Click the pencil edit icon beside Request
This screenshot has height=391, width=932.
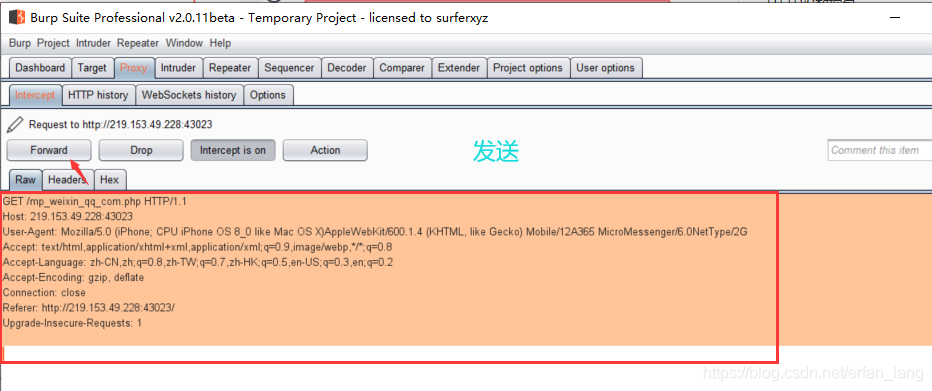pos(15,124)
